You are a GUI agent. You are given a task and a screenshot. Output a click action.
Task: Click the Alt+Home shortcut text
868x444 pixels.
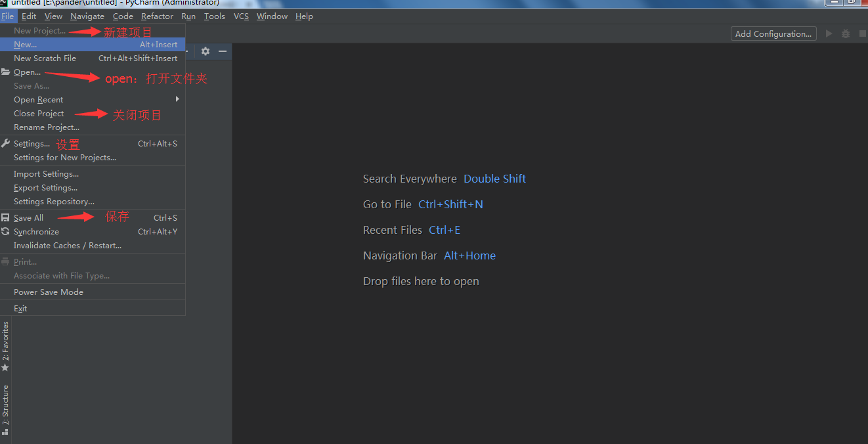[x=469, y=255]
